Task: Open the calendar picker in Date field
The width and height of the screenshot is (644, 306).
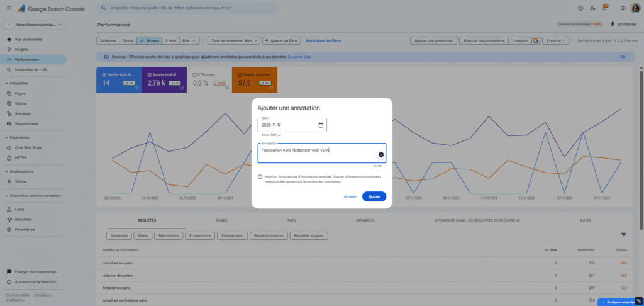Action: pos(321,125)
